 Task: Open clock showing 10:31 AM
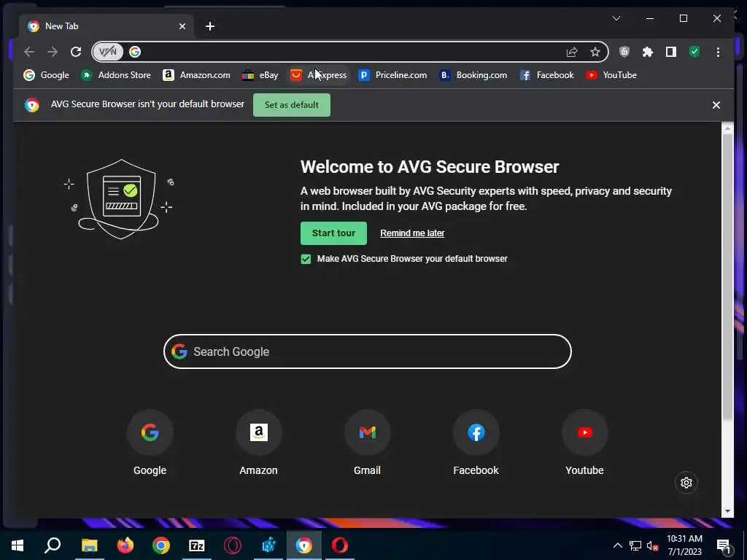click(x=684, y=545)
